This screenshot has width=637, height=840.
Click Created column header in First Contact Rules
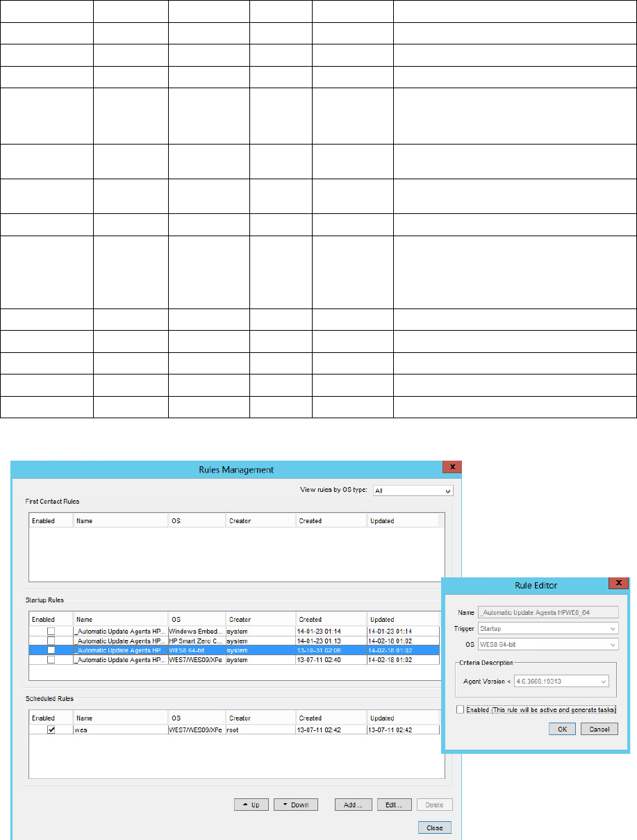click(x=331, y=520)
